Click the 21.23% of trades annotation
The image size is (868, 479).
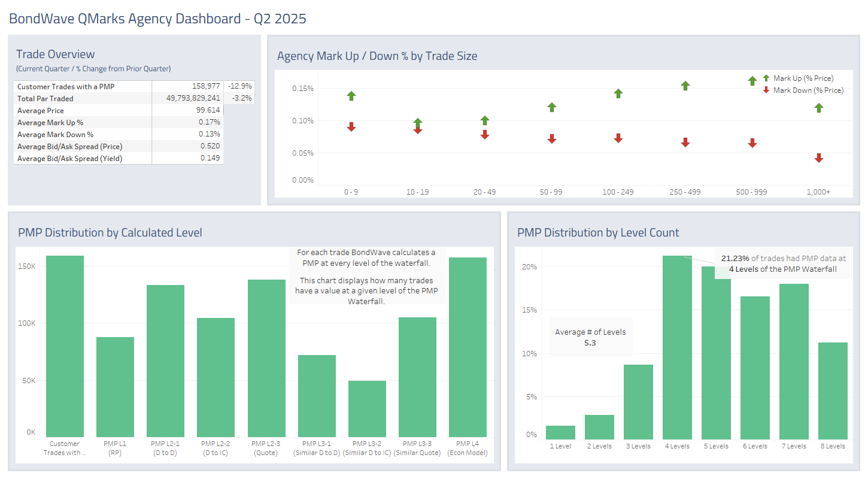783,263
